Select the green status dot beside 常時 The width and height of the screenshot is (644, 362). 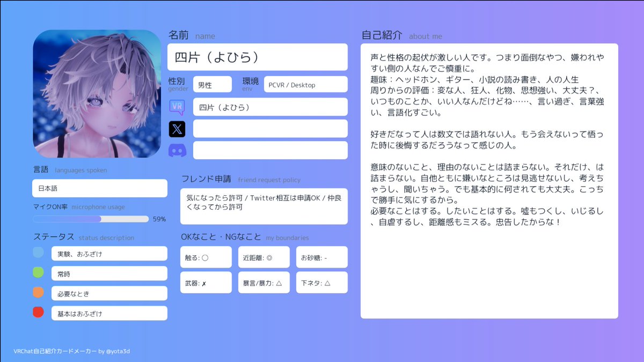[x=38, y=273]
